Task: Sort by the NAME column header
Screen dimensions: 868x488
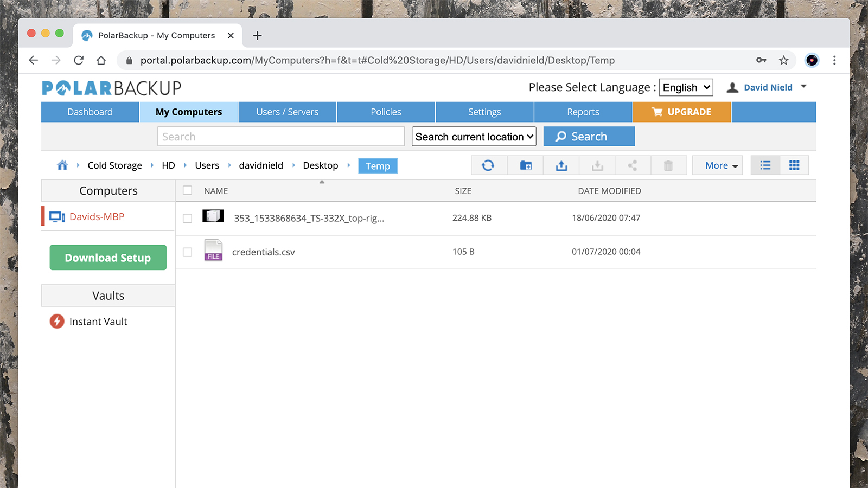Action: [216, 191]
